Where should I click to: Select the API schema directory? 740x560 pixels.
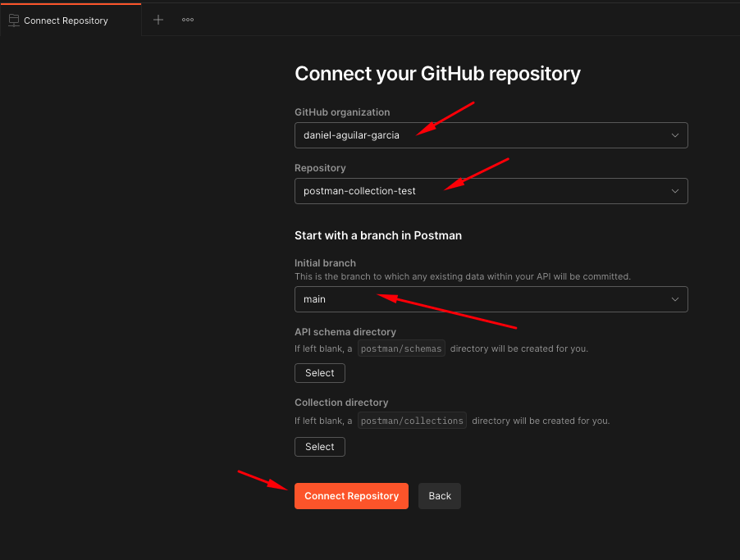[x=319, y=373]
